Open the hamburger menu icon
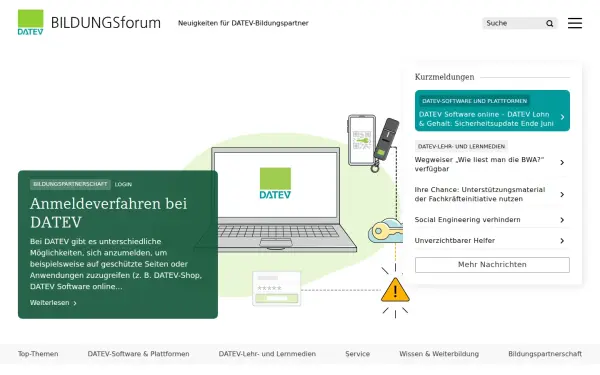 tap(575, 23)
